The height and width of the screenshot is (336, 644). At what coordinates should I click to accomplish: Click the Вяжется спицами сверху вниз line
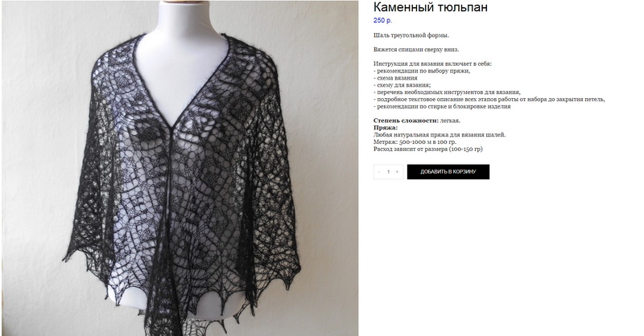[416, 50]
